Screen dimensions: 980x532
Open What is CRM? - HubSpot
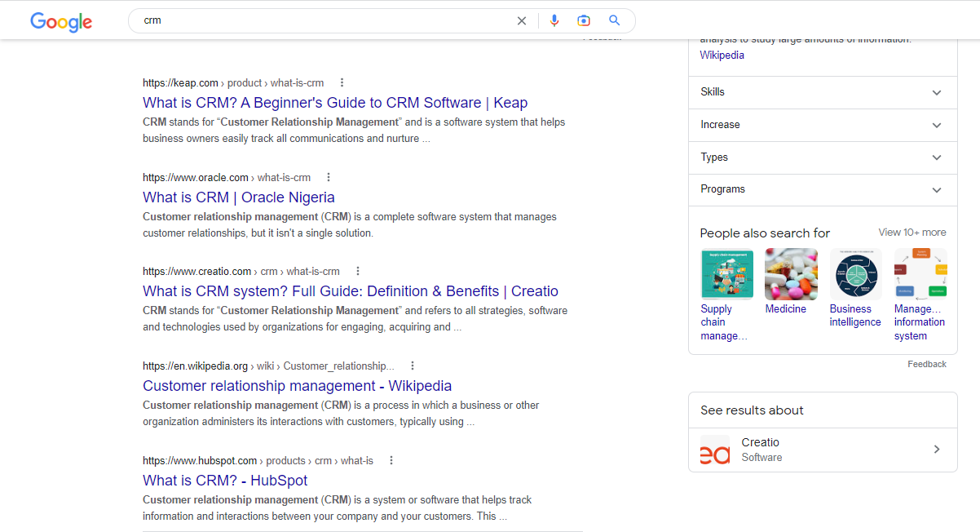(225, 481)
